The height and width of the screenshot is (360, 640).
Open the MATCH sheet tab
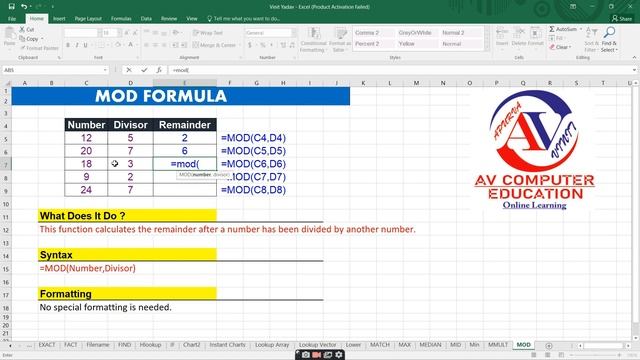[x=380, y=345]
